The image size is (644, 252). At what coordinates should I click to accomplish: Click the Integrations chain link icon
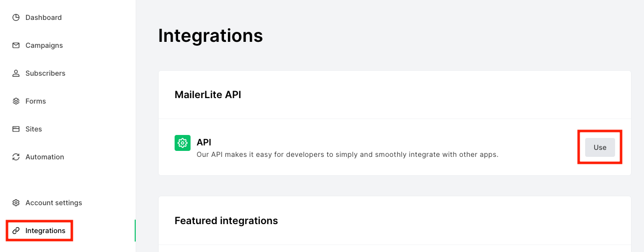[16, 231]
